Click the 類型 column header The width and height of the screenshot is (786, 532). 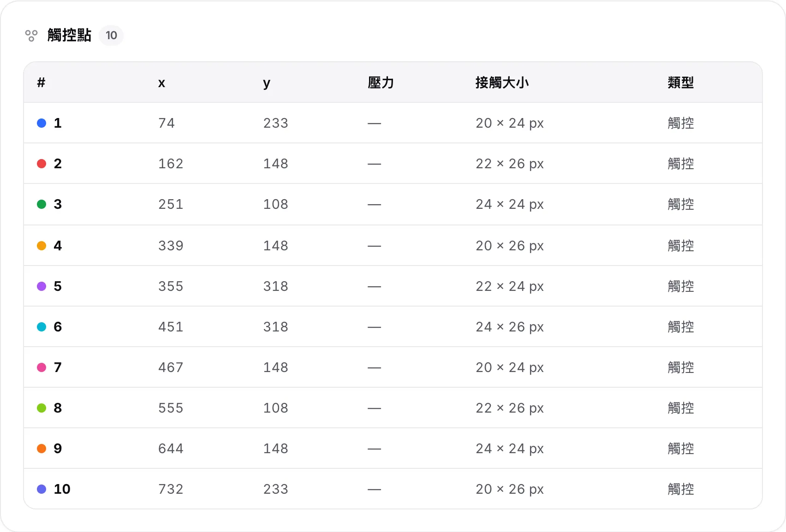[681, 83]
